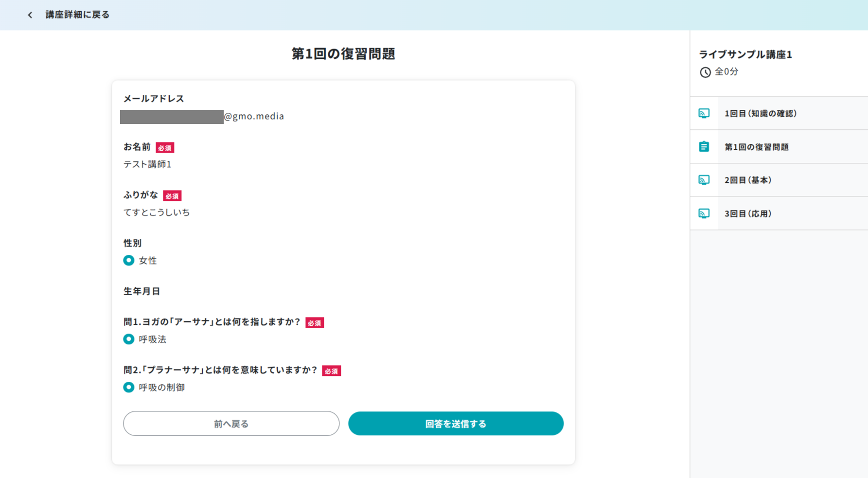Select the 女性 radio button

(x=129, y=261)
